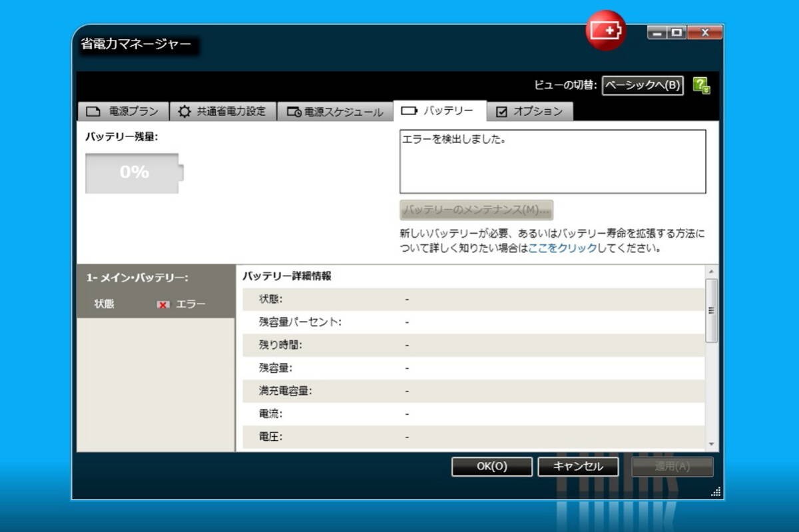Switch to the 電源プラン tab
The width and height of the screenshot is (799, 532).
click(x=123, y=111)
